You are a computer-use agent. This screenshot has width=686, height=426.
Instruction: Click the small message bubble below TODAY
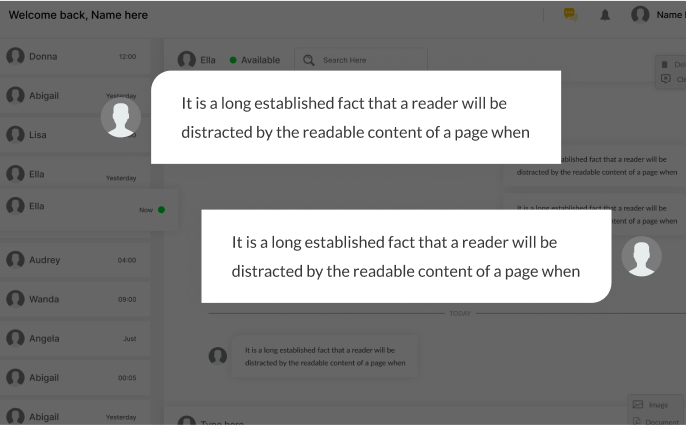click(x=325, y=356)
